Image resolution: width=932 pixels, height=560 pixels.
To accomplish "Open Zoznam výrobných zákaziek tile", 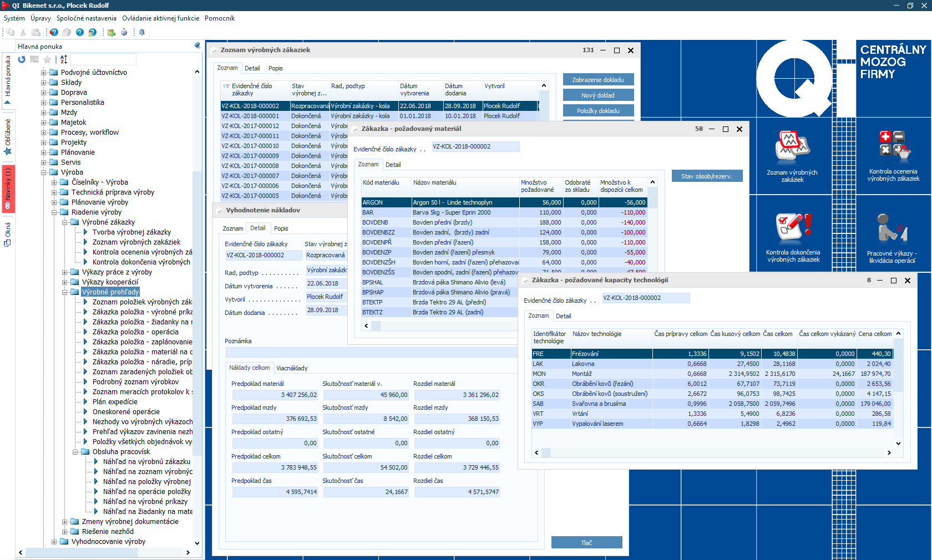I will tap(792, 156).
